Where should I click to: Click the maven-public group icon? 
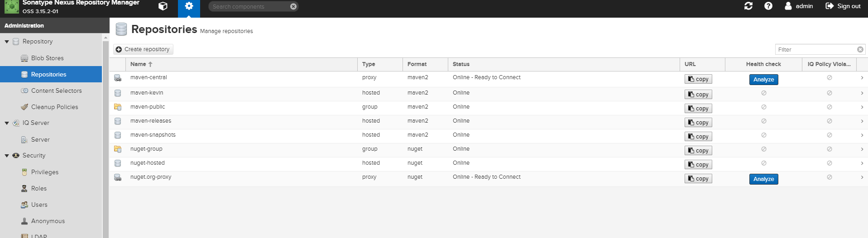(x=118, y=107)
